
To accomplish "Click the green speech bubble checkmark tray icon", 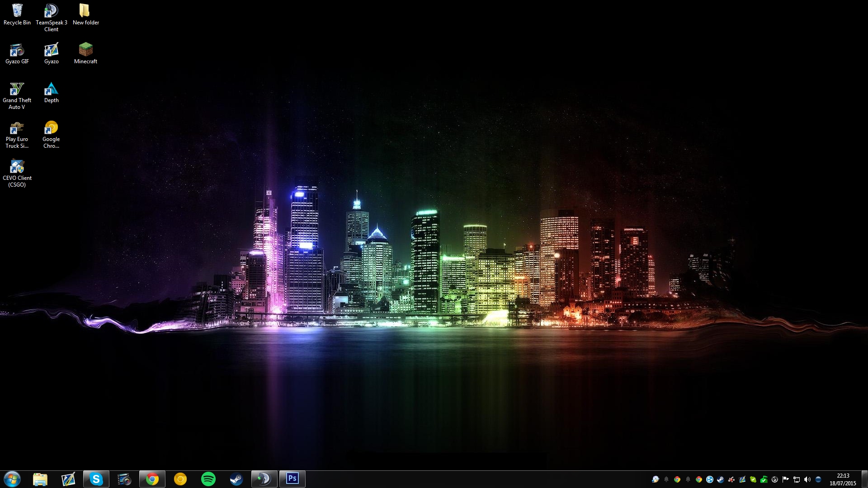I will coord(753,479).
